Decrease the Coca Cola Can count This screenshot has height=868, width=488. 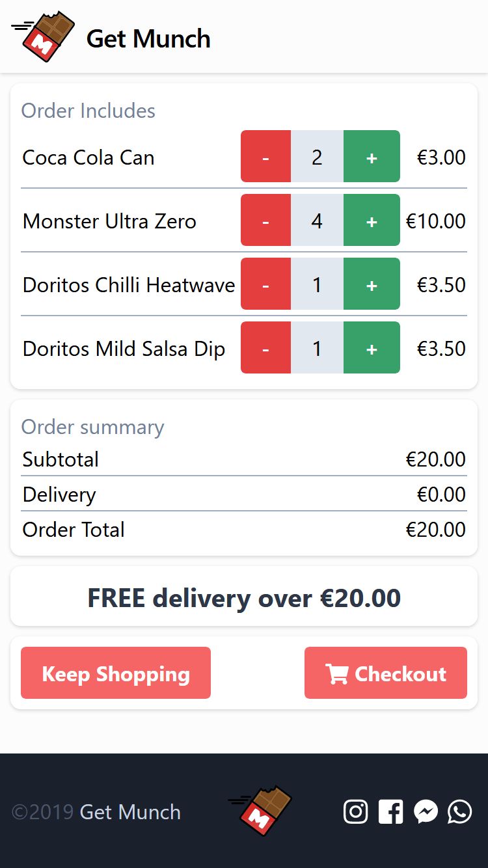click(x=265, y=156)
